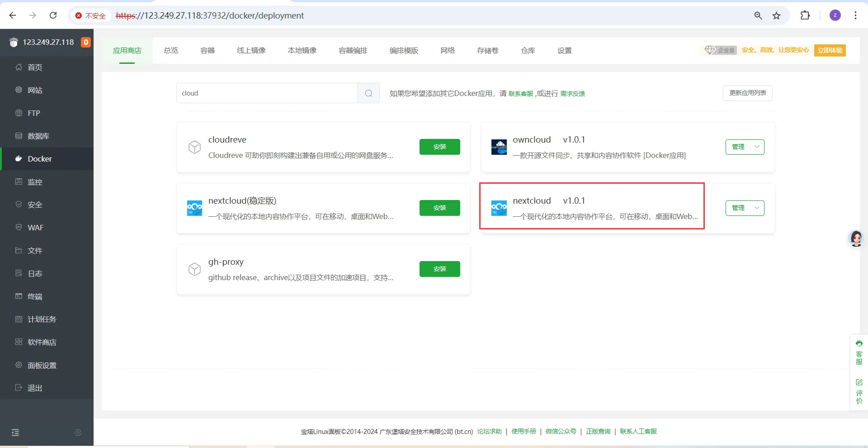The image size is (868, 448).
Task: Click the gh-proxy cube app icon
Action: point(194,269)
